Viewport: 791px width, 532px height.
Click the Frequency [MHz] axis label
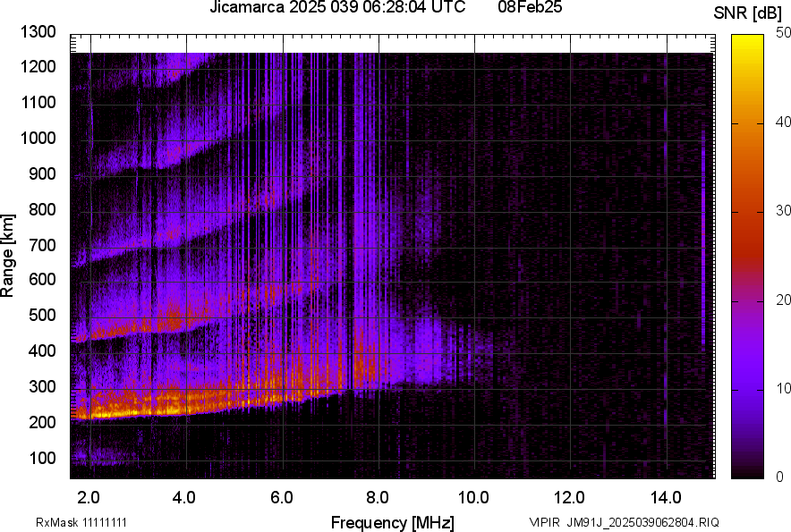392,522
